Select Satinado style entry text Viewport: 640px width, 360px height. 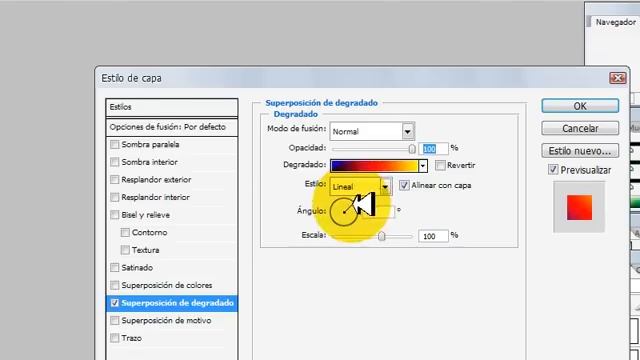coord(137,268)
